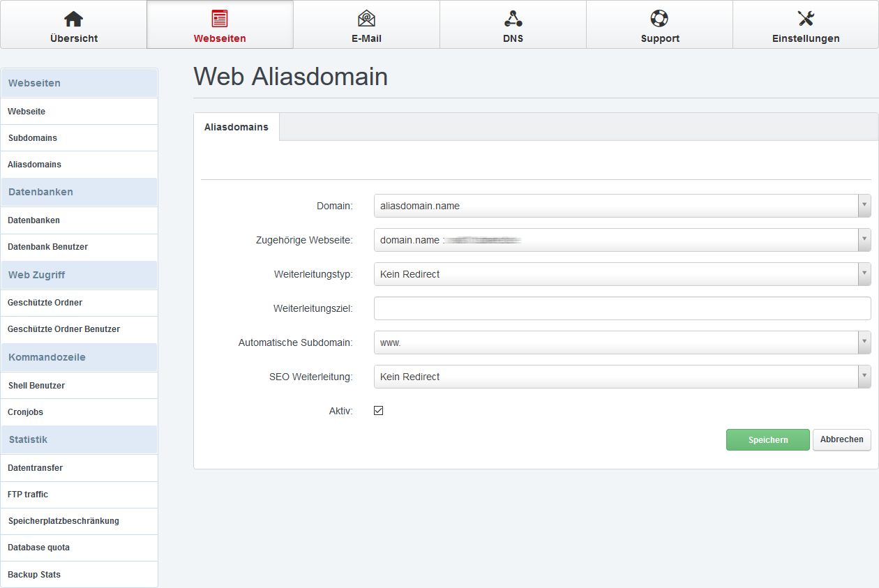
Task: Click the Webseiten page icon
Action: [220, 19]
